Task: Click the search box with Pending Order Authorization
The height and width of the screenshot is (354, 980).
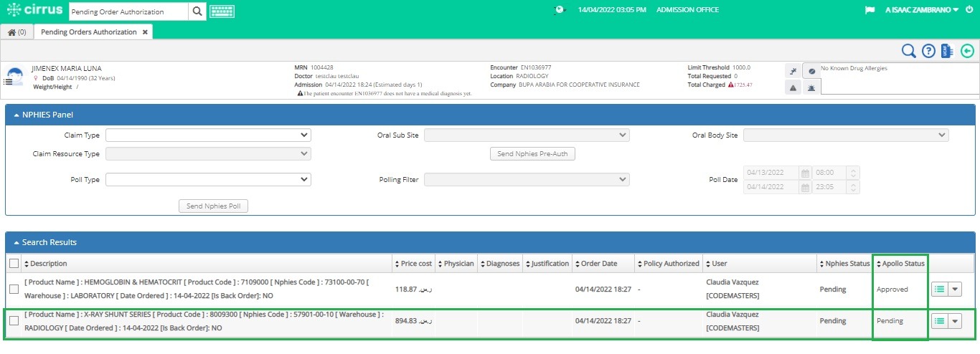Action: [128, 11]
